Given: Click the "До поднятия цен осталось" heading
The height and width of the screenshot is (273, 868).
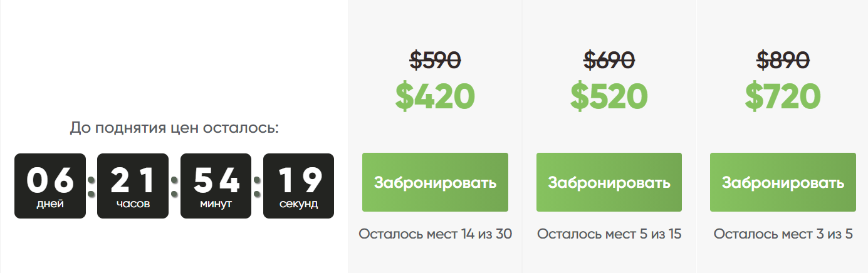Looking at the screenshot, I should (x=174, y=128).
